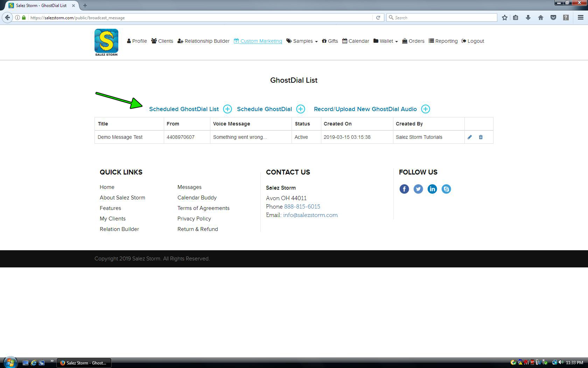The width and height of the screenshot is (588, 368).
Task: Delete Demo Message Test using trash icon
Action: pos(481,137)
